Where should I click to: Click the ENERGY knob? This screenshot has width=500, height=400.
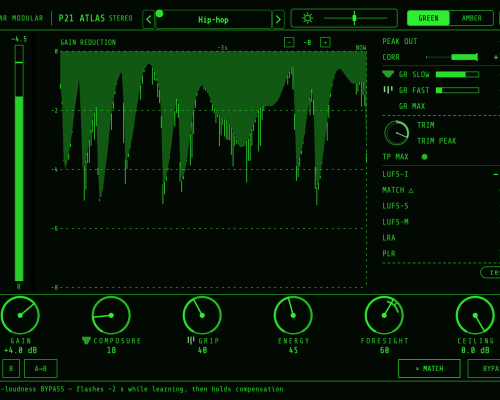pyautogui.click(x=293, y=315)
